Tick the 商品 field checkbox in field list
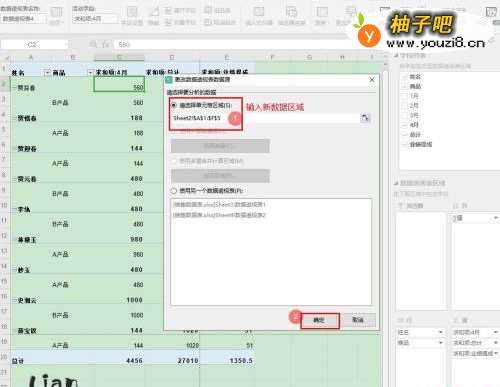This screenshot has height=387, width=500. (x=405, y=86)
